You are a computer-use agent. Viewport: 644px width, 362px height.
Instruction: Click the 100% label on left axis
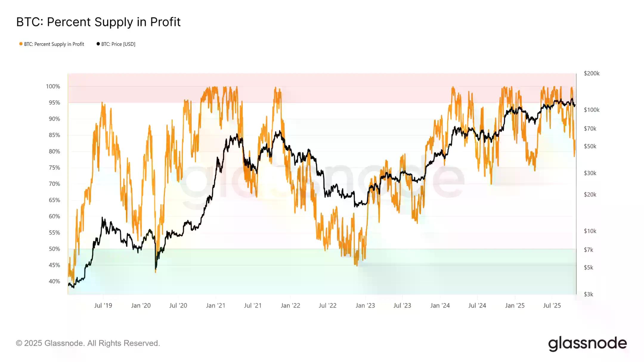pyautogui.click(x=53, y=86)
